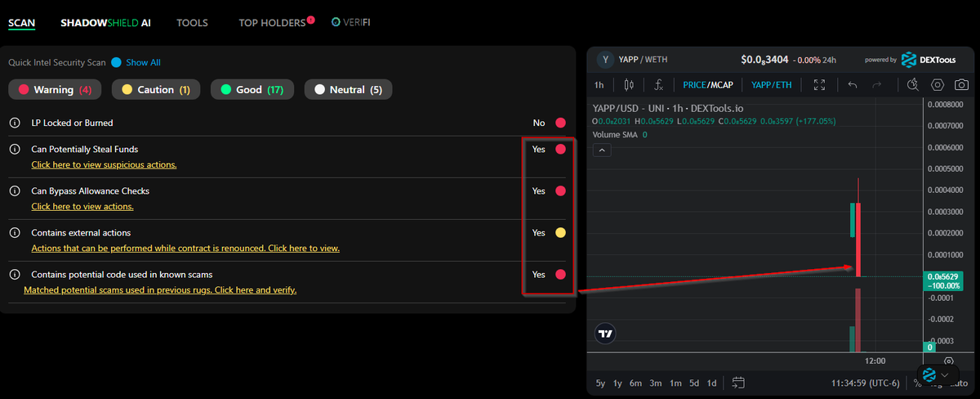980x399 pixels.
Task: Click the current price tag on axis
Action: tap(942, 280)
